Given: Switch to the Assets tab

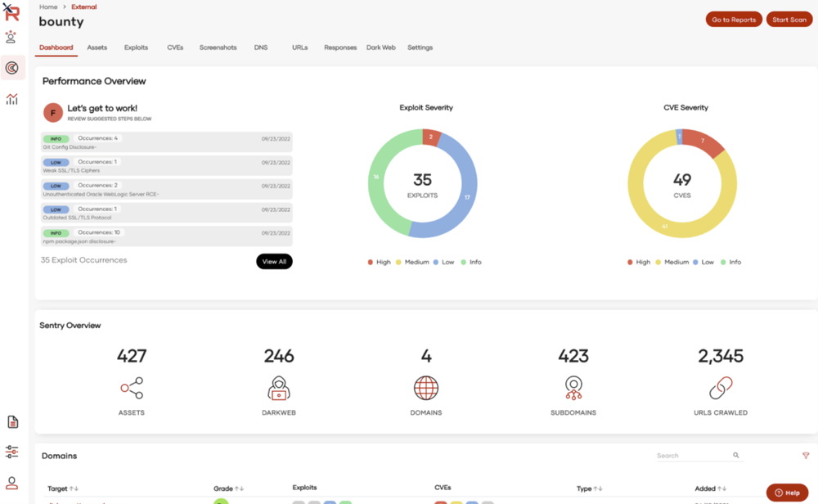Looking at the screenshot, I should pos(97,47).
